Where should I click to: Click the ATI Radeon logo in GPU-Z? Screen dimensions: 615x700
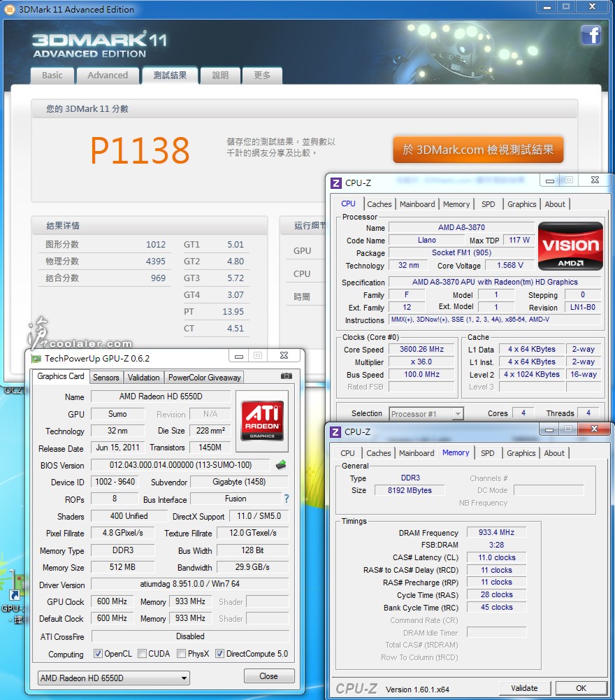pos(262,420)
